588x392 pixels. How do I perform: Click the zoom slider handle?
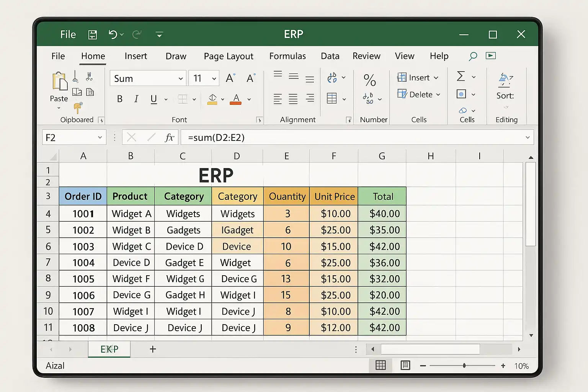(x=464, y=366)
